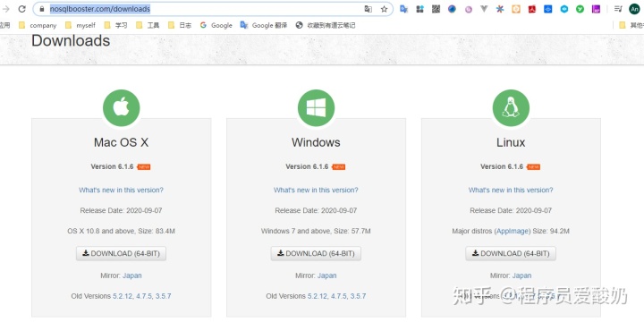Screen dimensions: 644x322
Task: Open the Google bookmark
Action: [x=216, y=25]
